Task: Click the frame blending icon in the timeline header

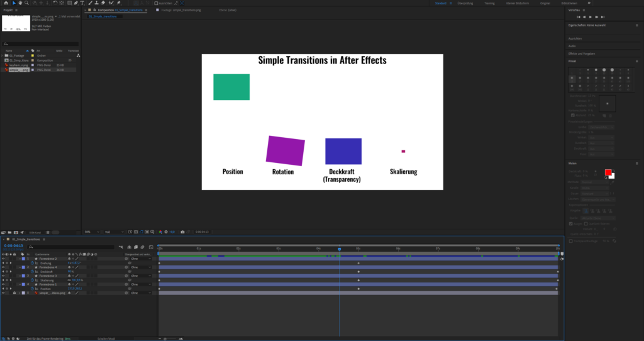Action: (136, 247)
